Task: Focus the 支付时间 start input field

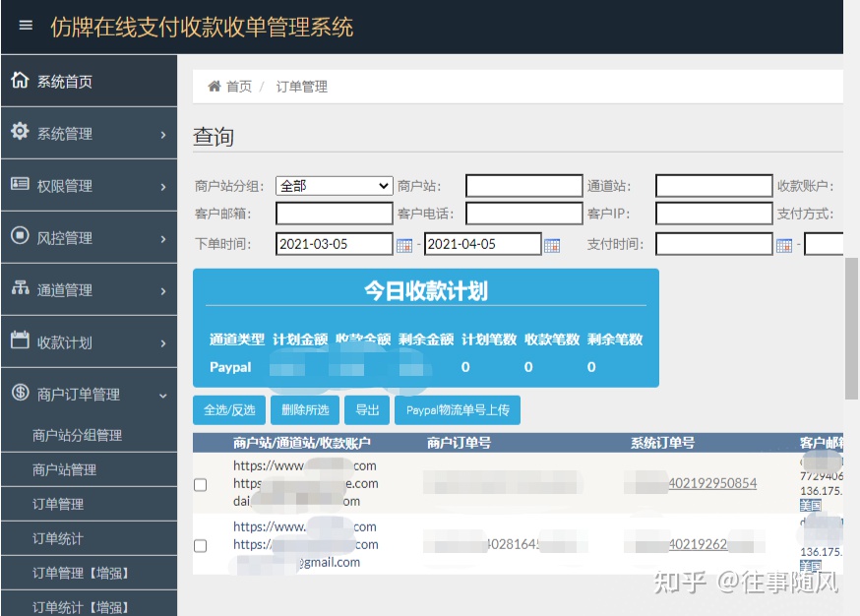Action: pyautogui.click(x=713, y=244)
